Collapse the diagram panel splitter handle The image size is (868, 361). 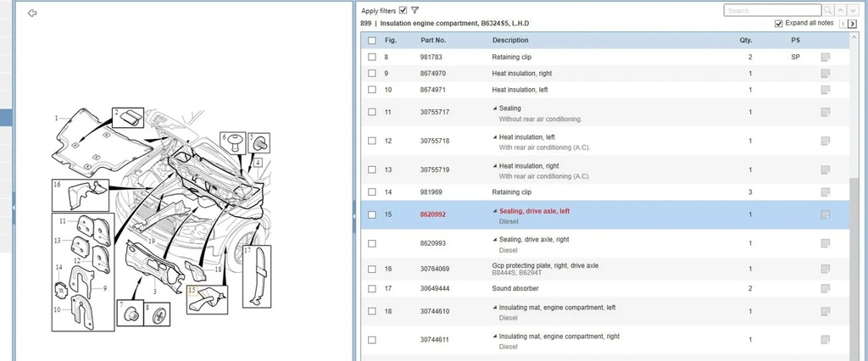[x=354, y=216]
